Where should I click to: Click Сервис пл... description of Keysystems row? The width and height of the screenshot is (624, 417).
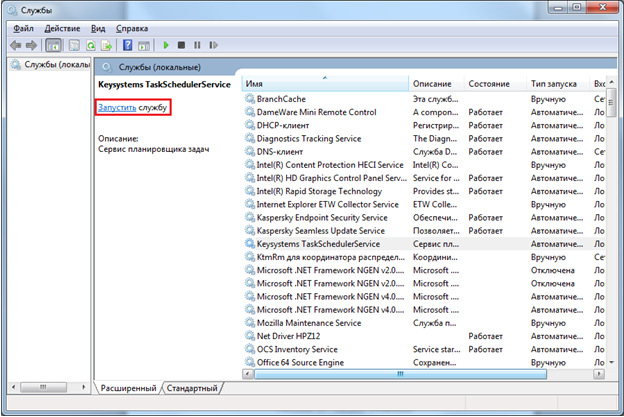tap(436, 244)
